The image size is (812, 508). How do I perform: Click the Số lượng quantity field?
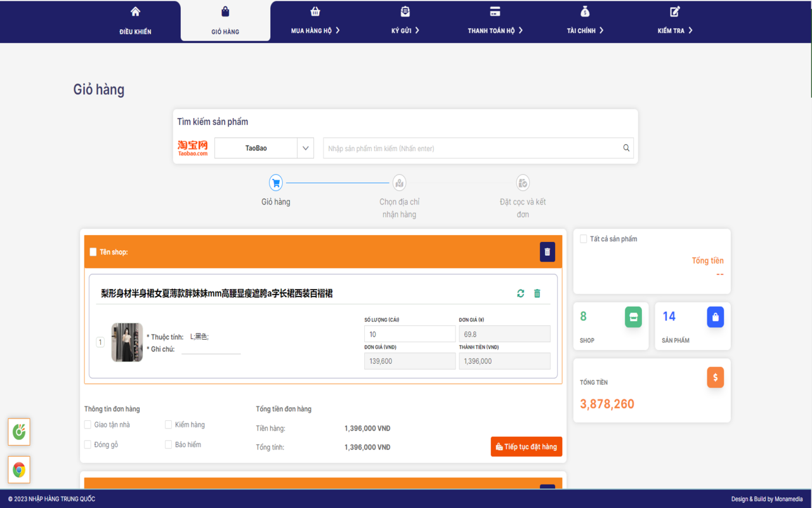coord(410,334)
